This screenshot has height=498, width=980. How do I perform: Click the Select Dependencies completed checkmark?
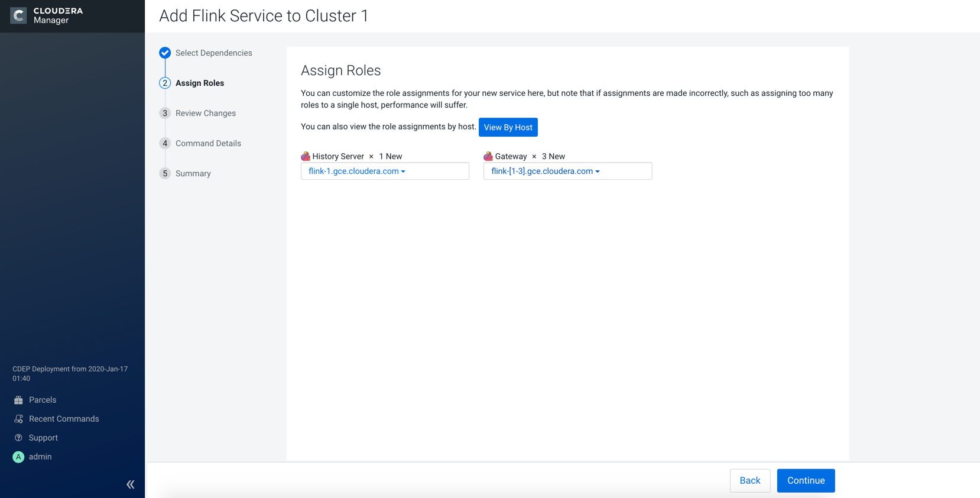tap(165, 53)
